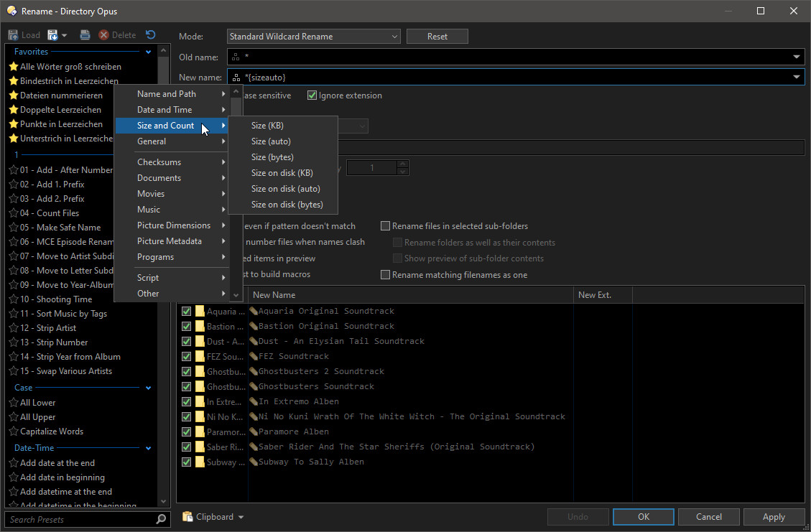Open the New name history dropdown arrow
The image size is (811, 532).
pyautogui.click(x=797, y=78)
